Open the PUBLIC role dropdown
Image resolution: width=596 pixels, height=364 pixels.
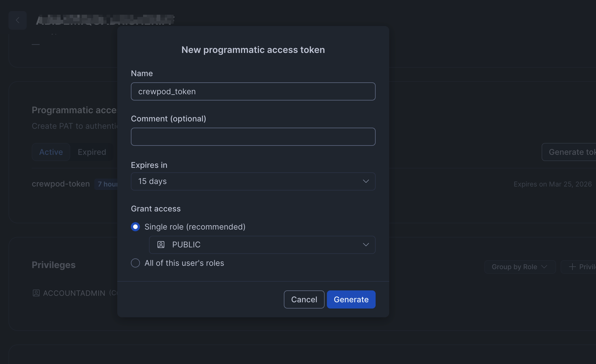[262, 245]
